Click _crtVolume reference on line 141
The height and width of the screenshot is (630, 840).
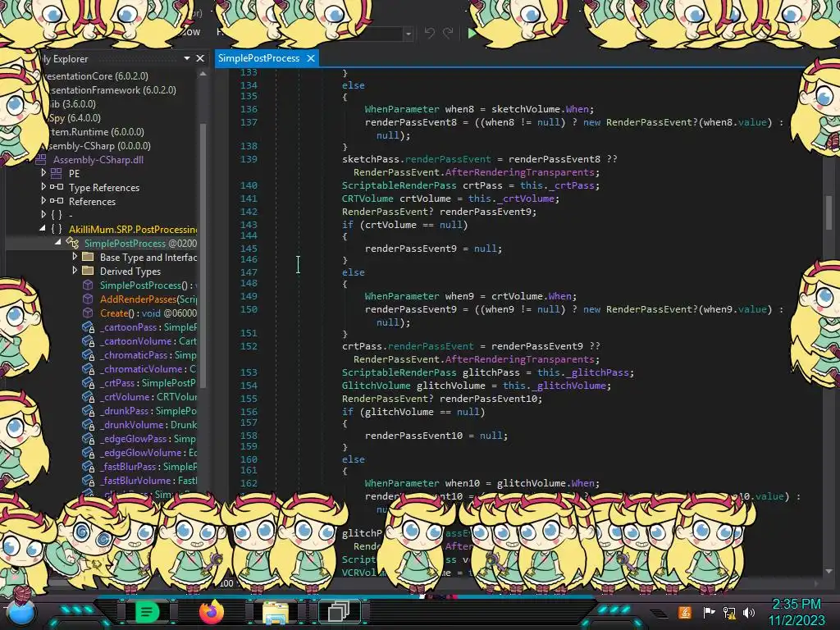coord(525,199)
